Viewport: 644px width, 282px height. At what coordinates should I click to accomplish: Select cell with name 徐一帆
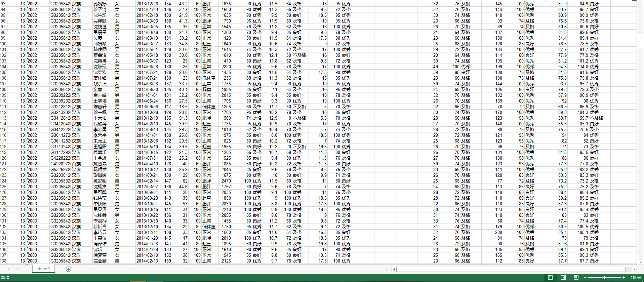click(103, 112)
